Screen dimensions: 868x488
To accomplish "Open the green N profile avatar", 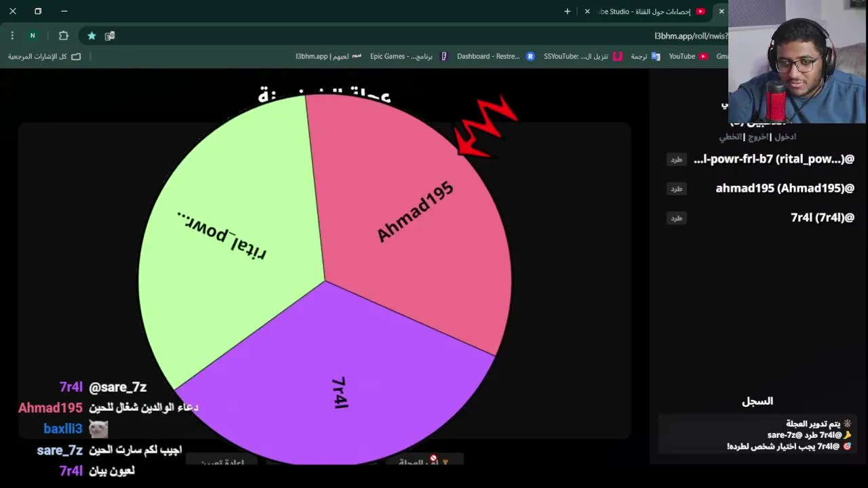I will (32, 35).
